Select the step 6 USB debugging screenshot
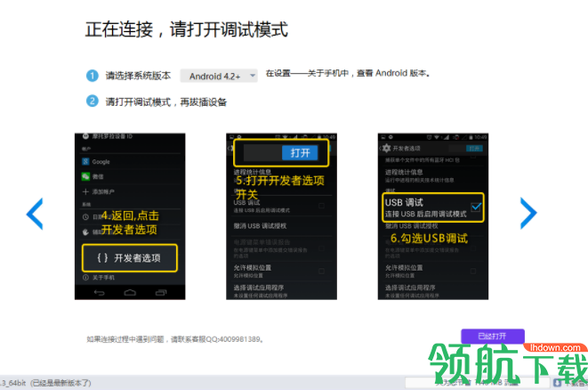588x390 pixels. (432, 216)
